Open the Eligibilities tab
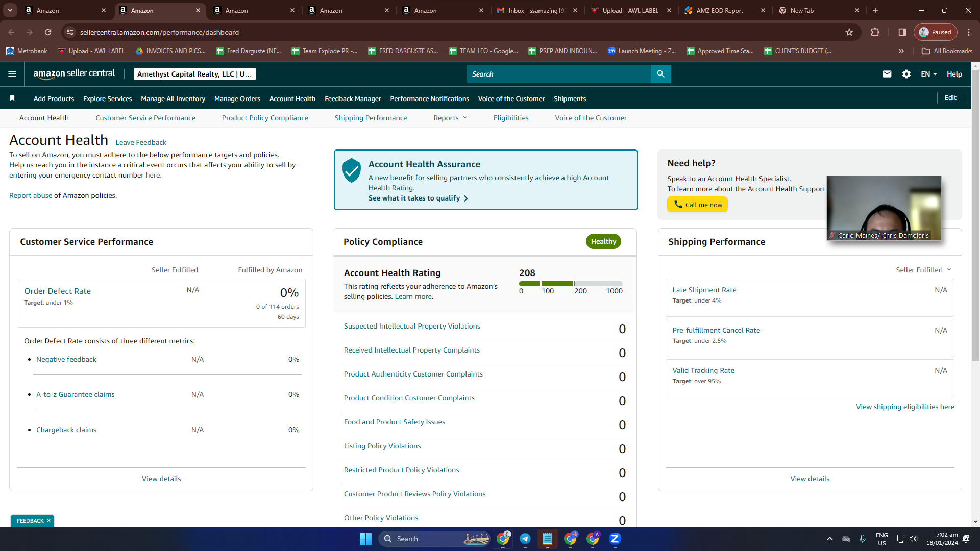This screenshot has height=551, width=980. (511, 118)
